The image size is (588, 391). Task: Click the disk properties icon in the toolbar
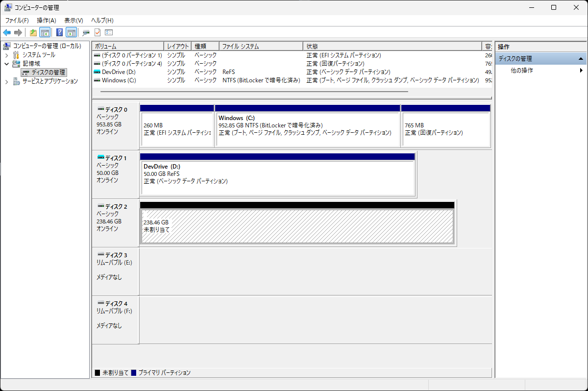tap(86, 32)
